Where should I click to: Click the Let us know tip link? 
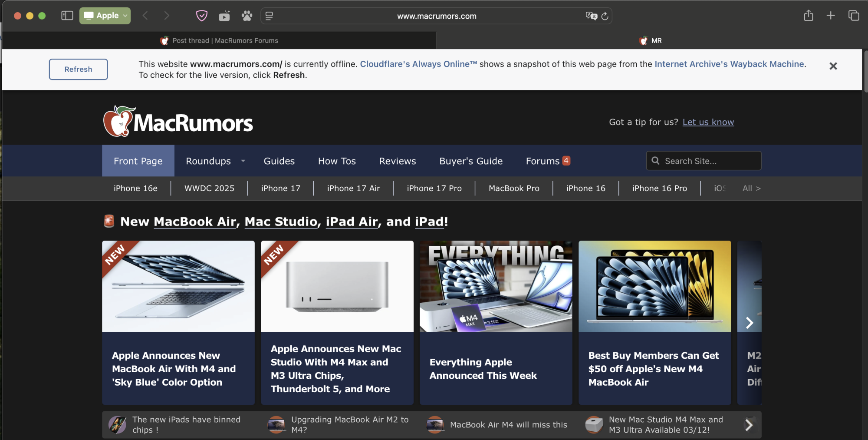tap(708, 122)
